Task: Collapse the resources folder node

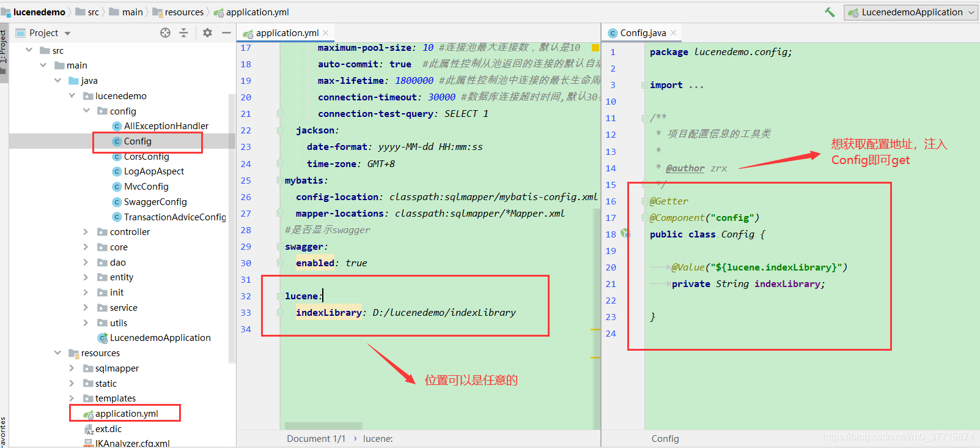Action: (58, 353)
